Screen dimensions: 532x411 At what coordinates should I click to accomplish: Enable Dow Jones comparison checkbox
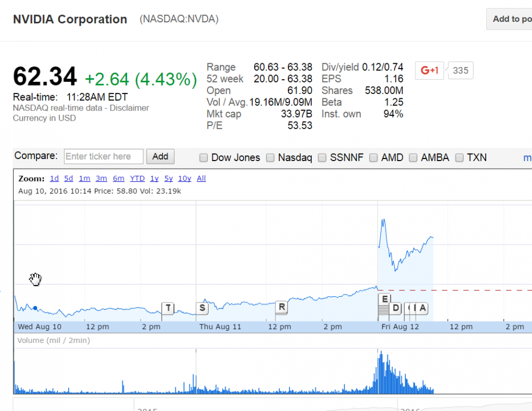pyautogui.click(x=203, y=158)
